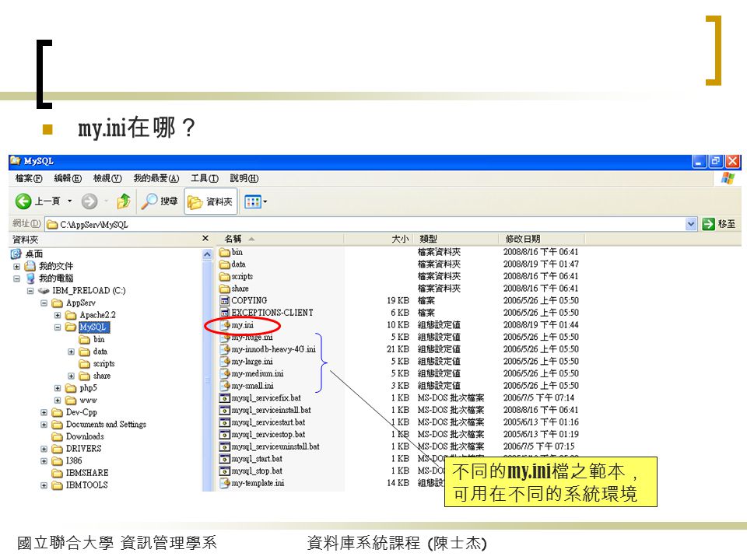Viewport: 747px width, 560px height.
Task: Open the address bar dropdown arrow
Action: click(691, 224)
